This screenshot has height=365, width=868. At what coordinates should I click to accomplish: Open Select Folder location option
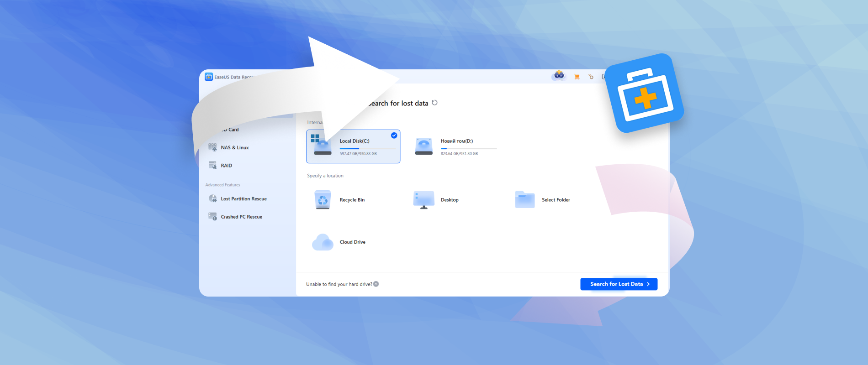(556, 200)
